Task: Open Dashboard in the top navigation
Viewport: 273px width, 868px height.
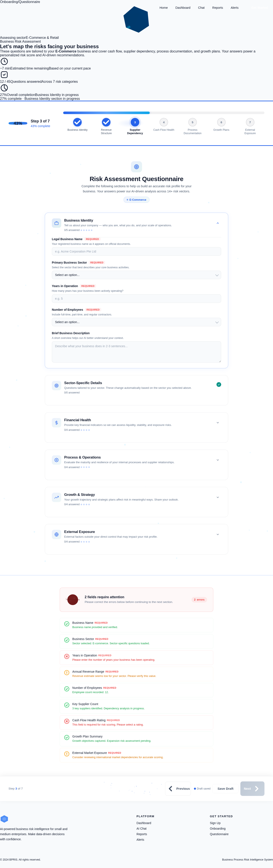Action: coord(183,8)
